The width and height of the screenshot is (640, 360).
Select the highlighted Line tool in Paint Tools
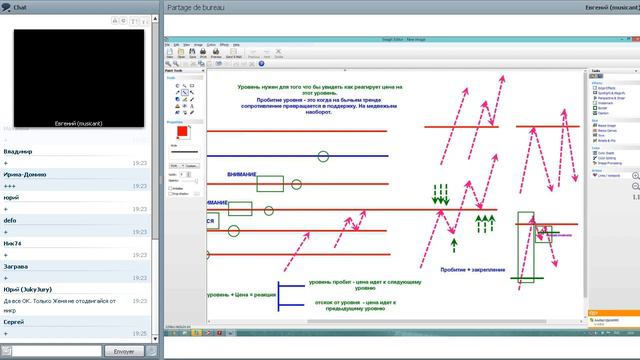point(185,93)
